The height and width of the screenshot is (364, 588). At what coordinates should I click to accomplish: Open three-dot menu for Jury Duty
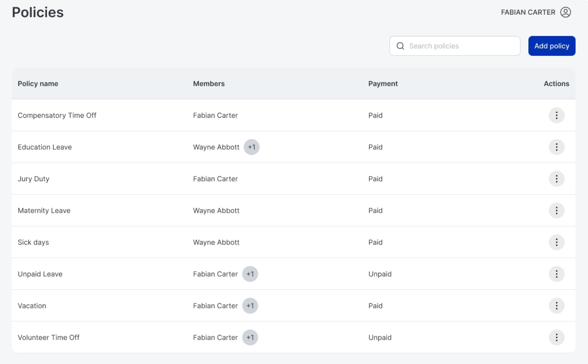click(x=556, y=179)
